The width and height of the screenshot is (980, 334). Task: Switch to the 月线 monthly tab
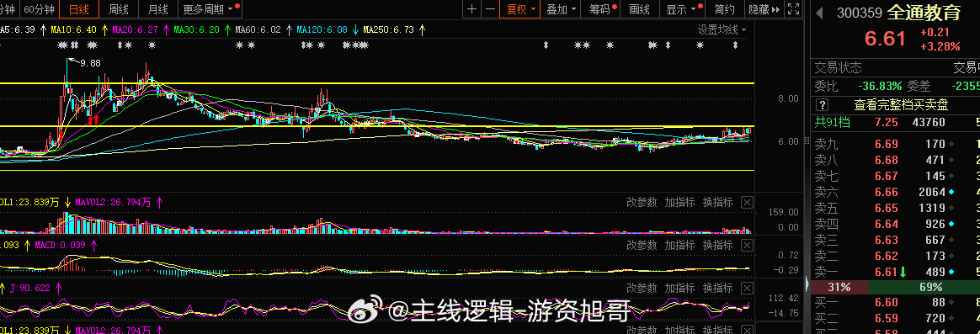(x=157, y=9)
